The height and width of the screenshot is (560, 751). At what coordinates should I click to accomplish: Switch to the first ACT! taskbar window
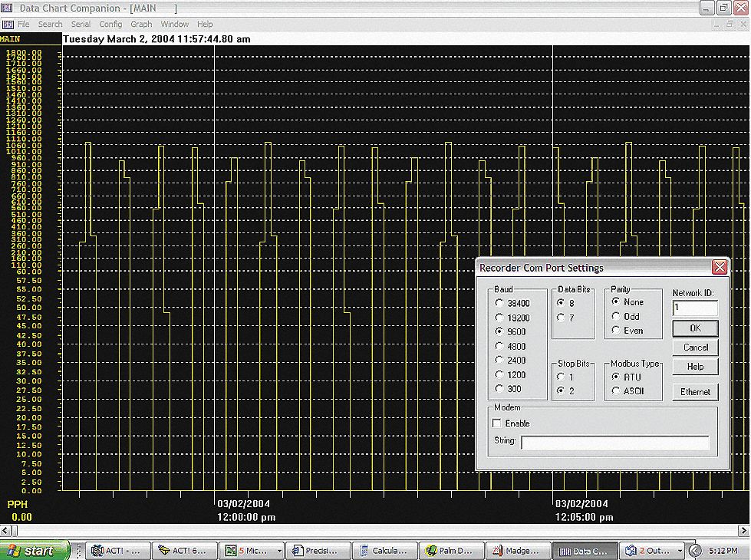[118, 551]
